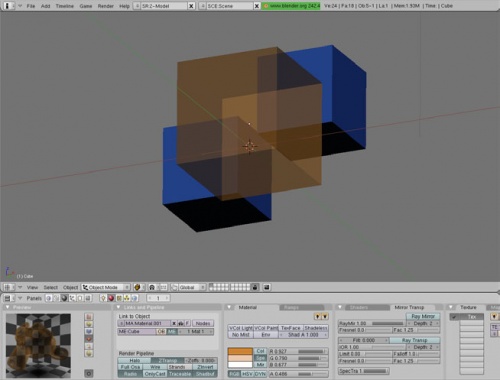
Task: Select the Spe specular color button
Action: coord(261,358)
